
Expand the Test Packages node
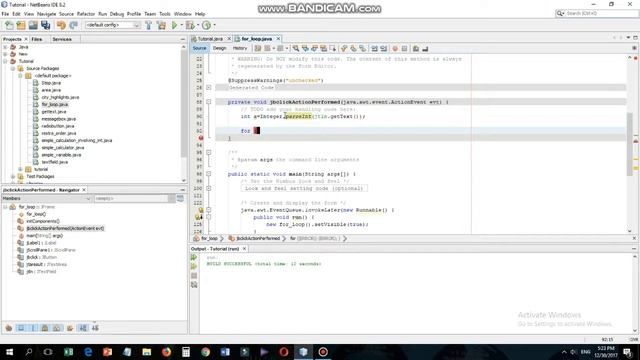pos(13,176)
